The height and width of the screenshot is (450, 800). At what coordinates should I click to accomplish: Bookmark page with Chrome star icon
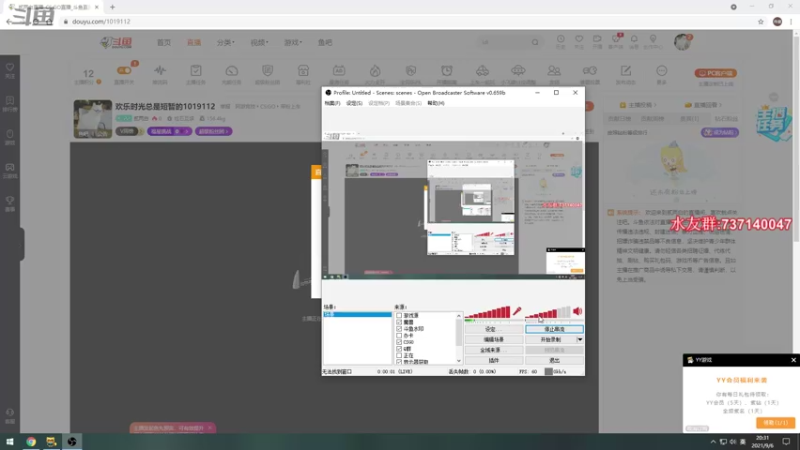tap(760, 21)
